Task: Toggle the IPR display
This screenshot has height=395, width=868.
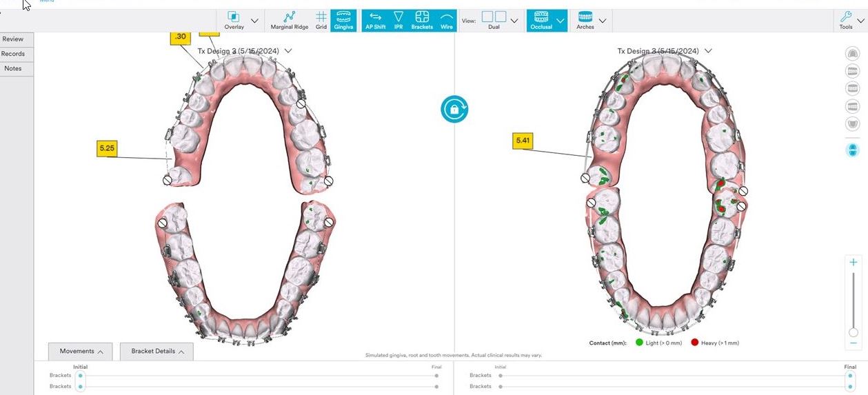Action: pos(398,20)
